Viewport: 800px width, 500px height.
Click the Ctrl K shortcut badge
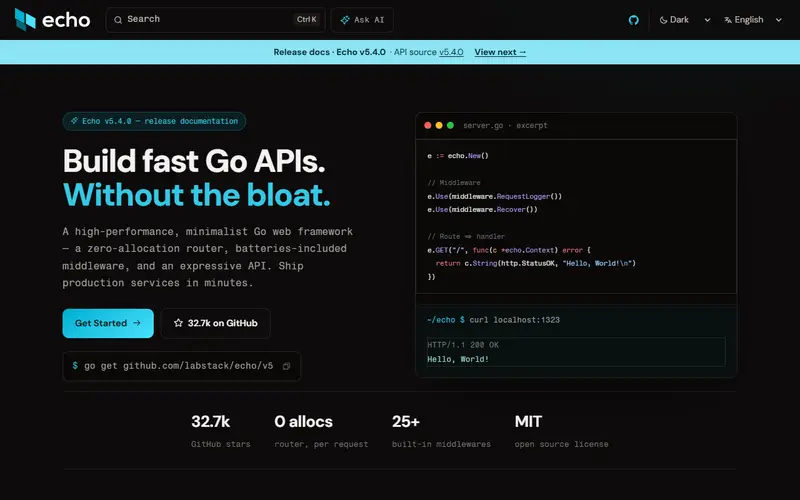[307, 19]
